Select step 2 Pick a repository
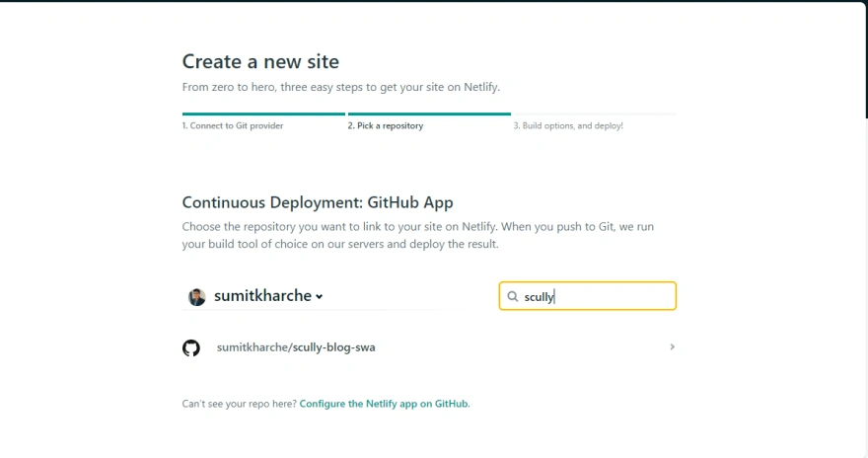 [386, 125]
